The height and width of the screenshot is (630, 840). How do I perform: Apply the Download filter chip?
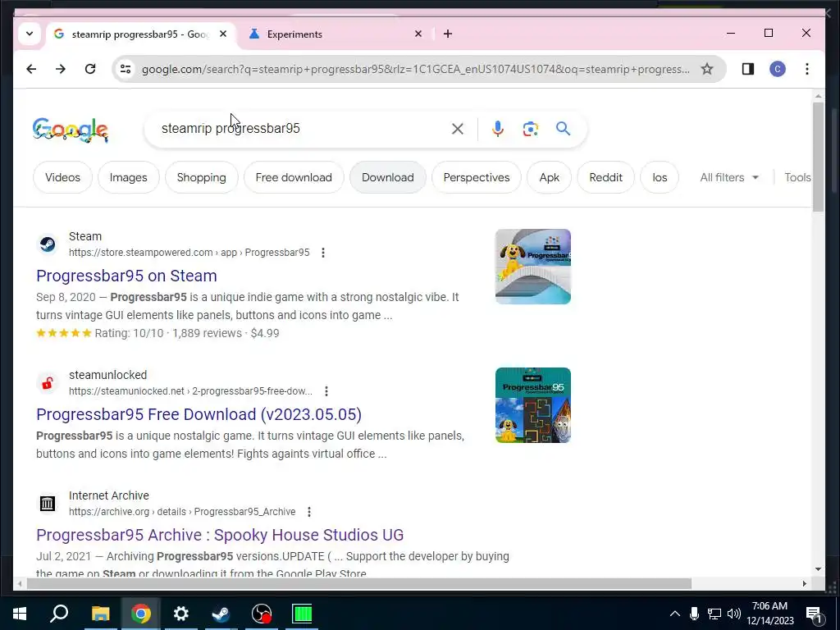coord(388,177)
